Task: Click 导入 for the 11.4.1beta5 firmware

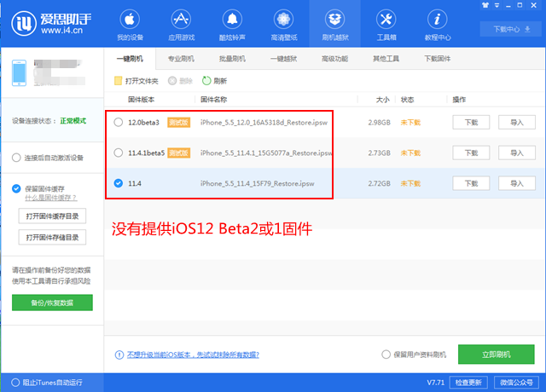Action: pyautogui.click(x=517, y=153)
